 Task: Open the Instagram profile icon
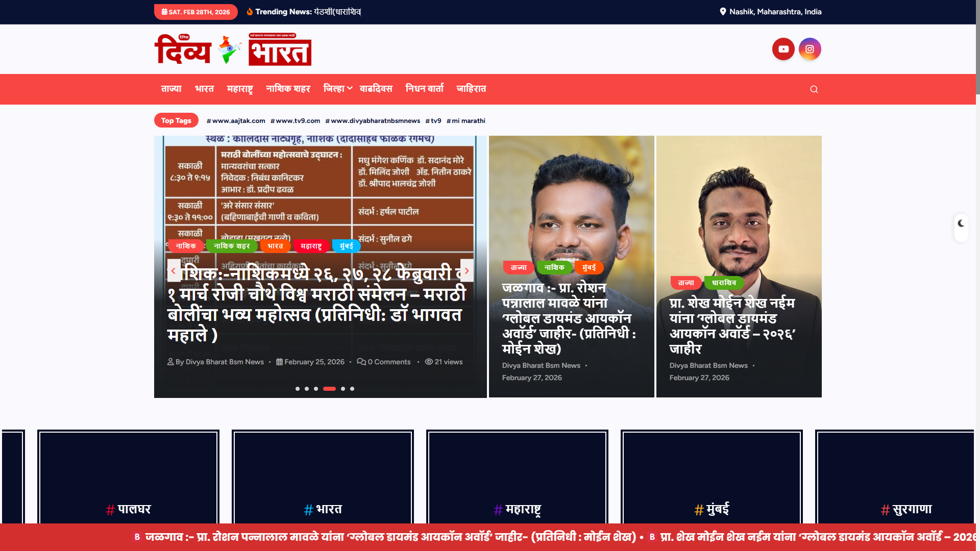810,49
